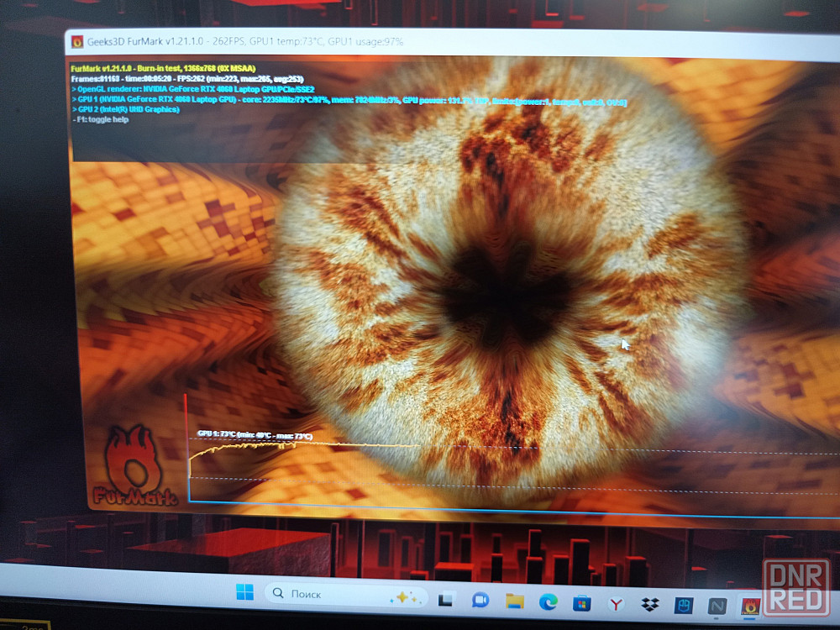Click the FurMark icon in the taskbar
The height and width of the screenshot is (630, 840).
pos(751,607)
